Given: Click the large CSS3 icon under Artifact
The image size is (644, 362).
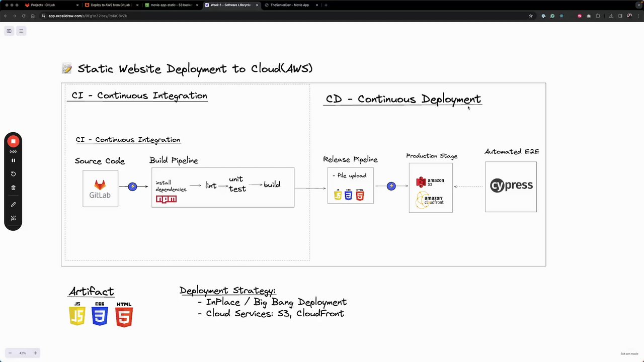Looking at the screenshot, I should tap(100, 314).
